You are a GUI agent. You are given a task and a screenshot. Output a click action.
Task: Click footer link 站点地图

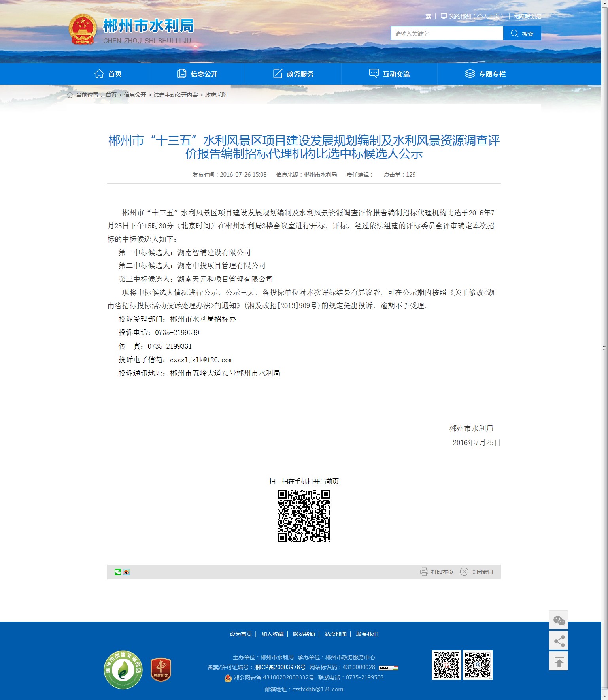click(336, 634)
